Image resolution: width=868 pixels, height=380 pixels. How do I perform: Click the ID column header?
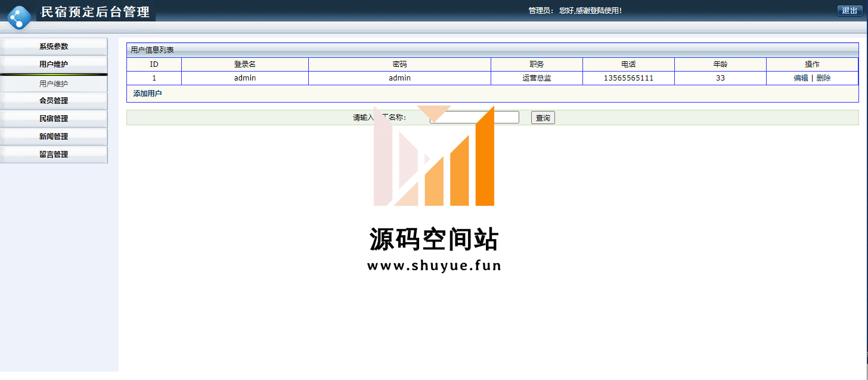pyautogui.click(x=154, y=64)
